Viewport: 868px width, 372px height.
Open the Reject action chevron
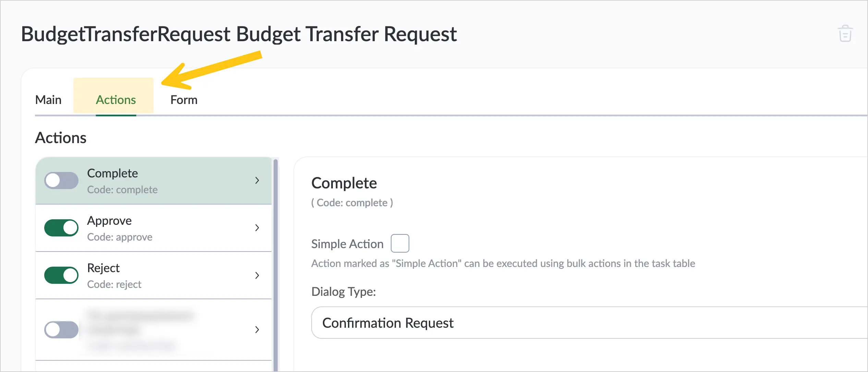click(257, 275)
